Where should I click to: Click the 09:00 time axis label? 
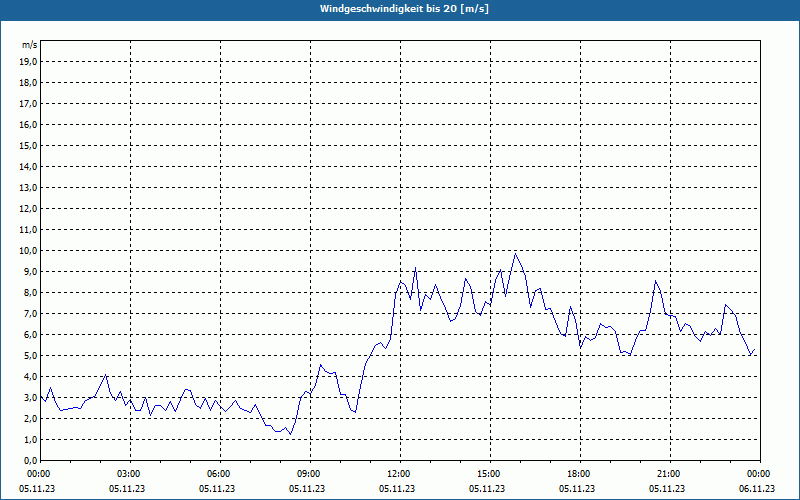[x=310, y=474]
